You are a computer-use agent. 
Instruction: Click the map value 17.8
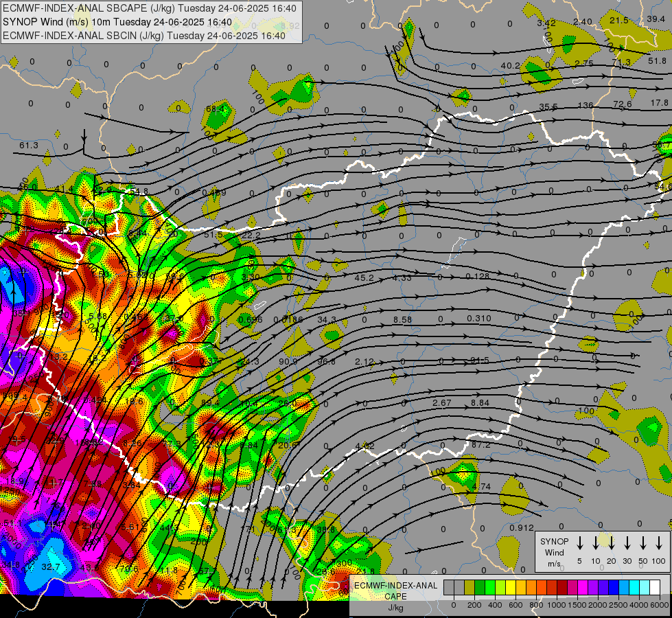tap(659, 103)
